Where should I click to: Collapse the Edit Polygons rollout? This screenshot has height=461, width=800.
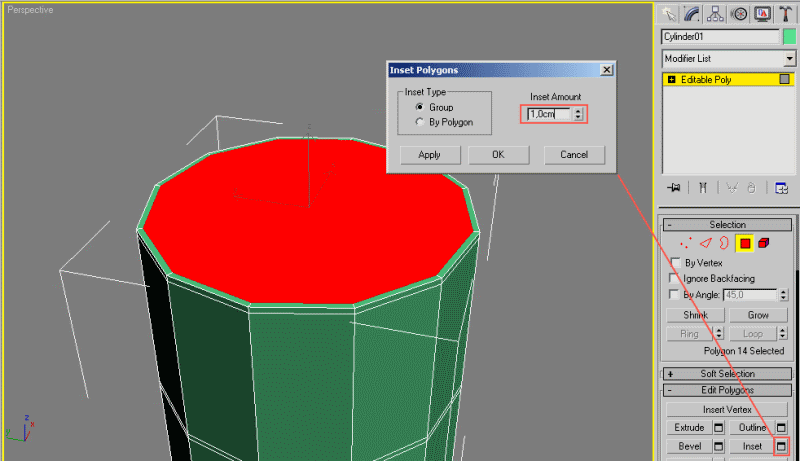727,390
